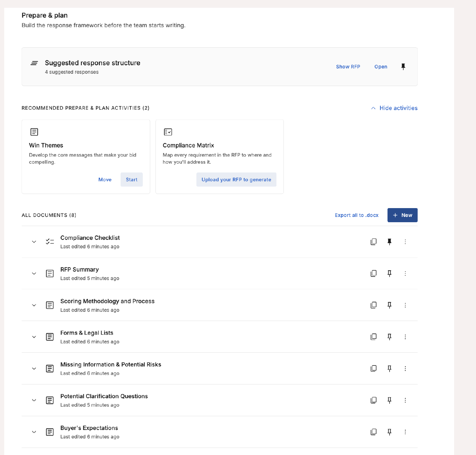Collapse activities with Hide activities
The width and height of the screenshot is (476, 455).
394,108
